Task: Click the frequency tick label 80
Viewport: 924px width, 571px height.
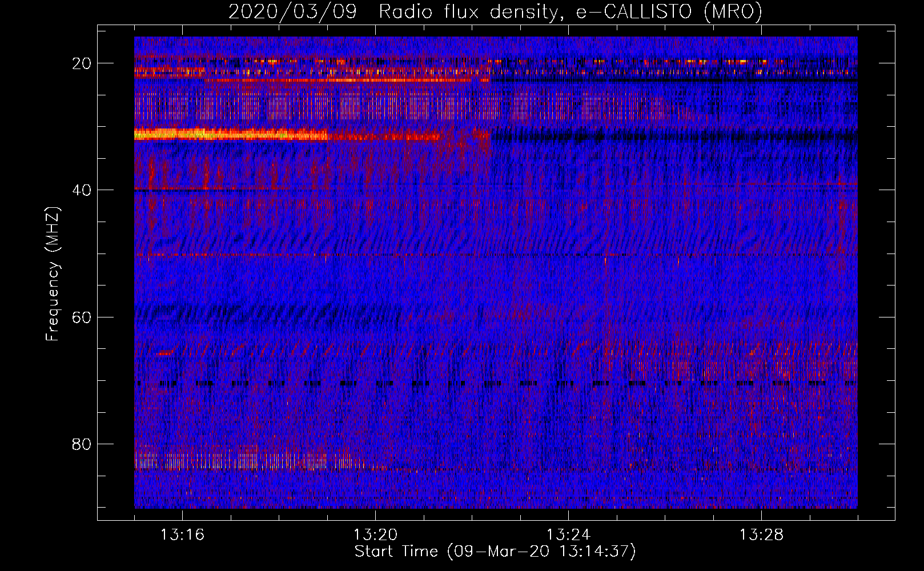Action: pos(82,444)
